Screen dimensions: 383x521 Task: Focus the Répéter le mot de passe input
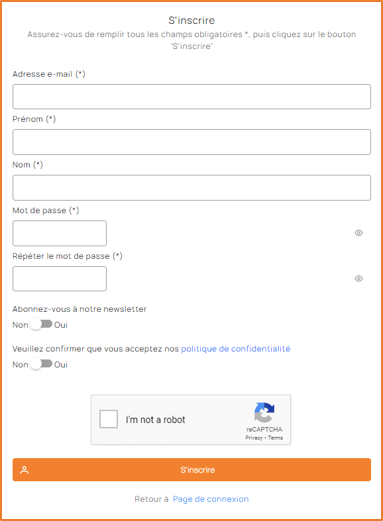tap(60, 279)
